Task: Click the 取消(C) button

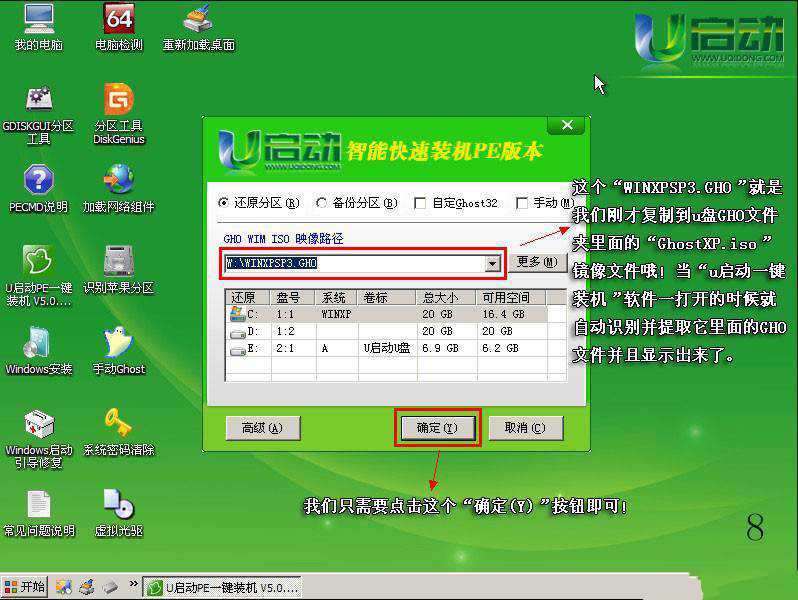Action: click(x=525, y=428)
